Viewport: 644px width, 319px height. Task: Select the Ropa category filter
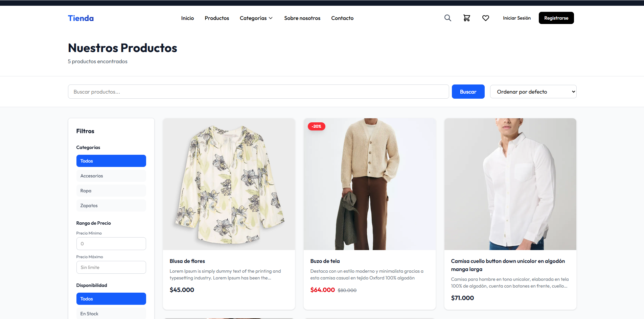click(x=111, y=191)
